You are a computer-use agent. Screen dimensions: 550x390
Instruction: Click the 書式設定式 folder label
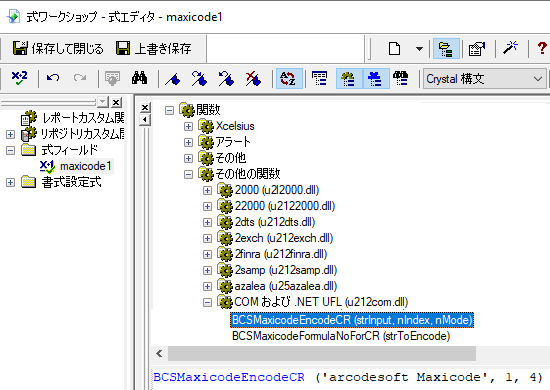click(x=71, y=182)
